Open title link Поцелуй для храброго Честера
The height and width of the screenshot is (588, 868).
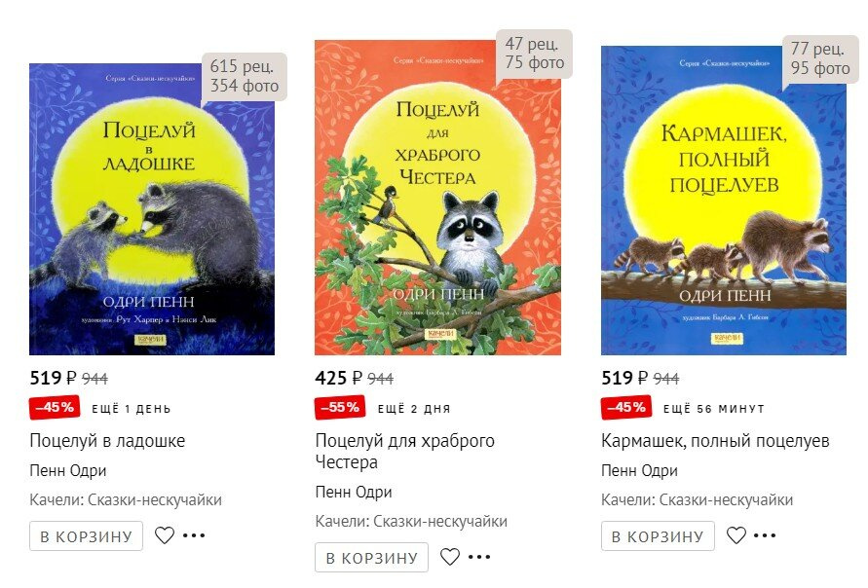404,452
